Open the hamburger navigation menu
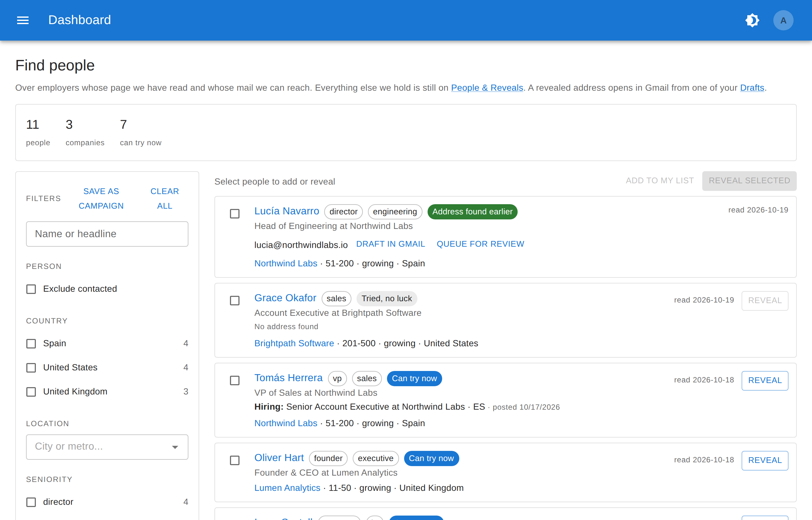 pos(23,20)
